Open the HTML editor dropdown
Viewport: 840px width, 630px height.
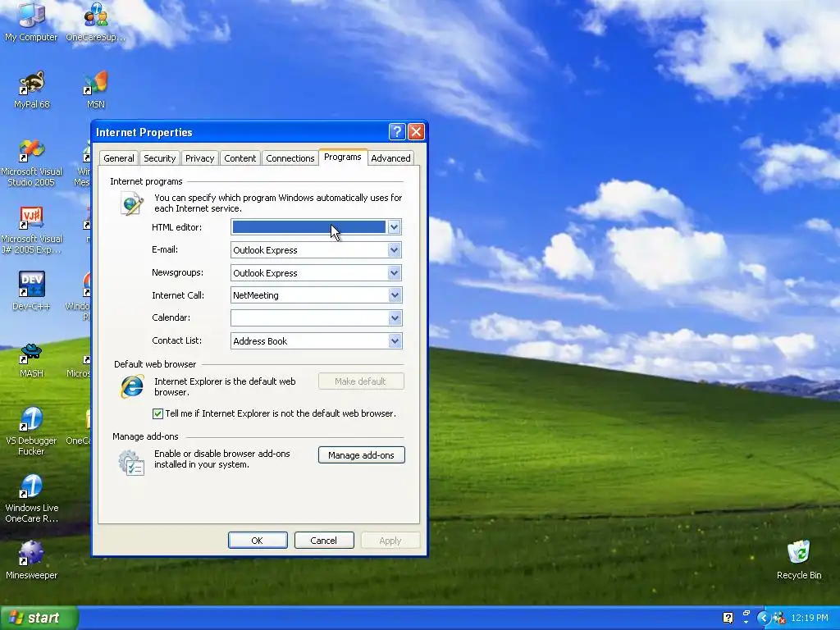tap(394, 227)
